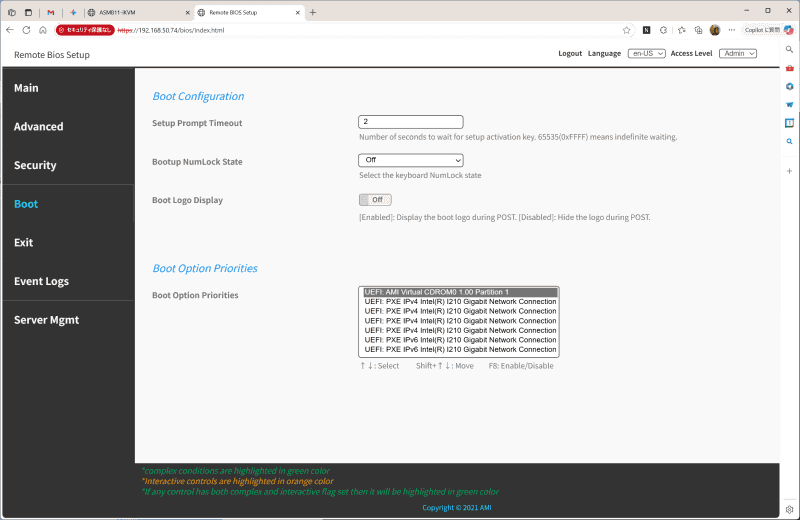800x520 pixels.
Task: Add this page to favorites star
Action: pos(627,30)
